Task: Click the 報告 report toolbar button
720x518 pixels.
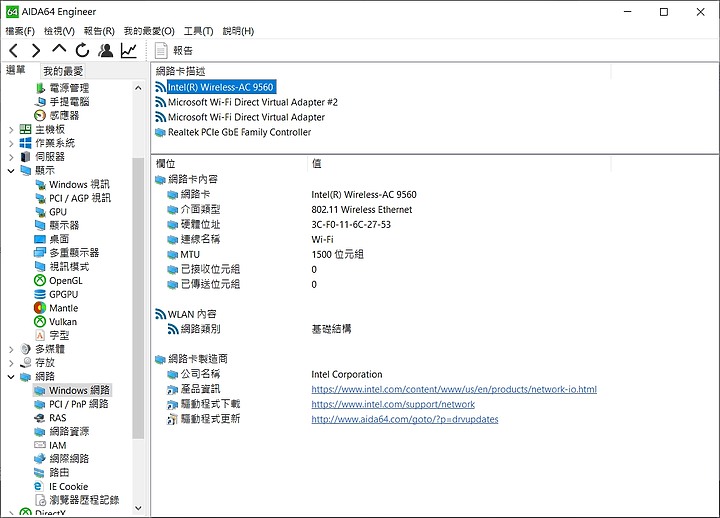Action: click(174, 51)
